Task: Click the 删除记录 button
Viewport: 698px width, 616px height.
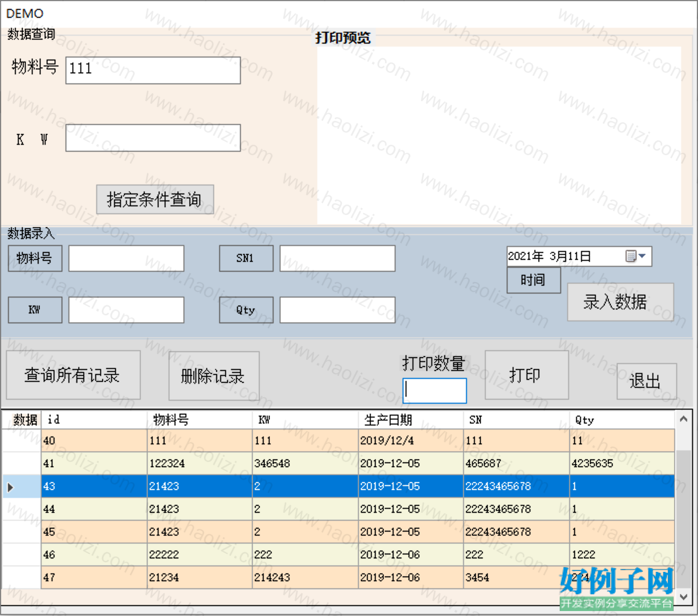Action: pyautogui.click(x=214, y=376)
